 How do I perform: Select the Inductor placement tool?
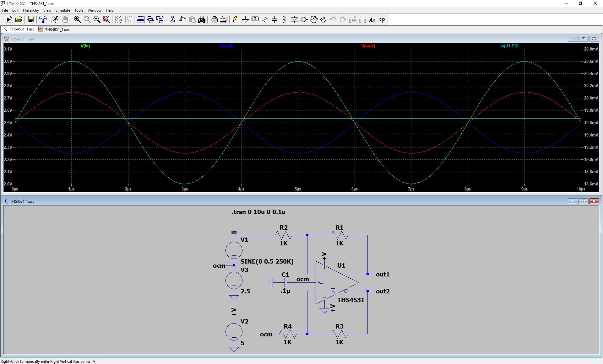click(284, 20)
